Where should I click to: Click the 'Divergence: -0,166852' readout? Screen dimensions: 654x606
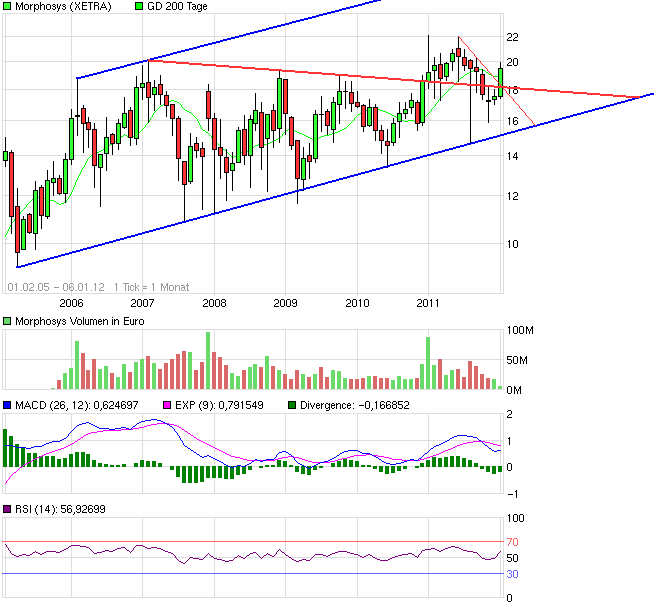[x=355, y=405]
